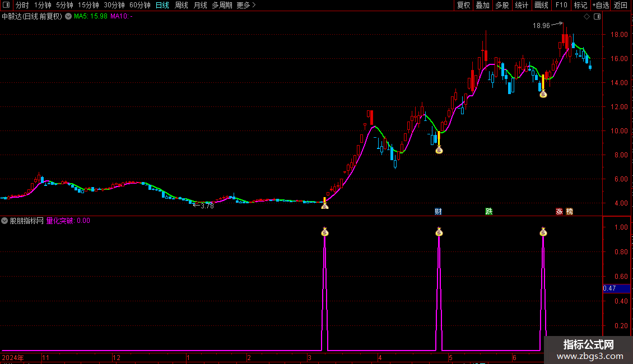633x364 pixels.
Task: Activate the 画线 drawing tool
Action: (541, 5)
